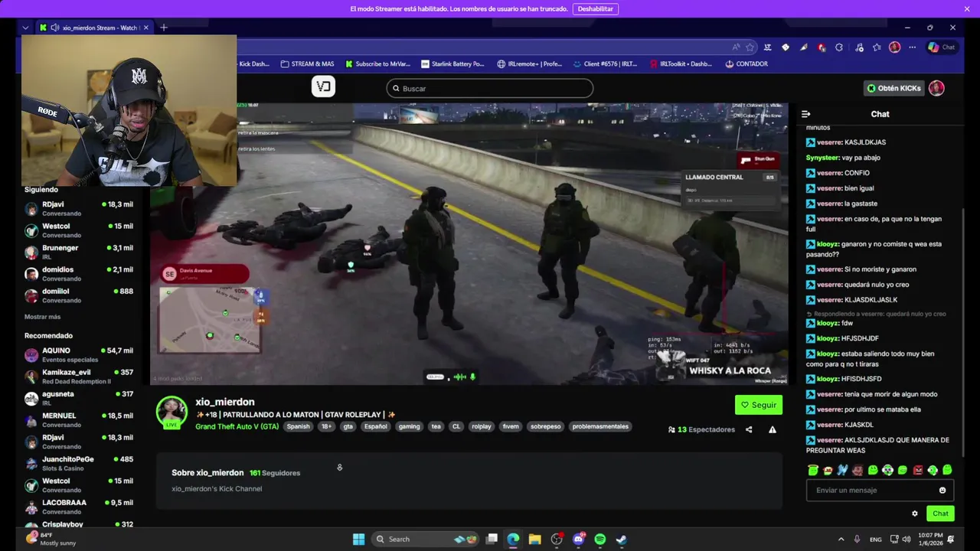Viewport: 980px width, 551px height.
Task: Dismiss the streamer mode banner
Action: coord(967,9)
